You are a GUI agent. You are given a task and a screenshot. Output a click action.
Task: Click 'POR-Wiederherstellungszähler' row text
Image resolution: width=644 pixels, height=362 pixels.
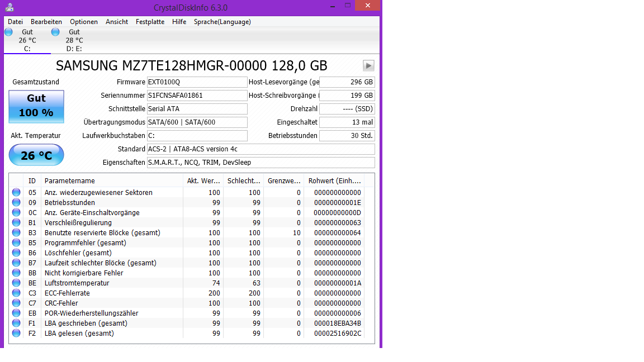click(x=92, y=313)
